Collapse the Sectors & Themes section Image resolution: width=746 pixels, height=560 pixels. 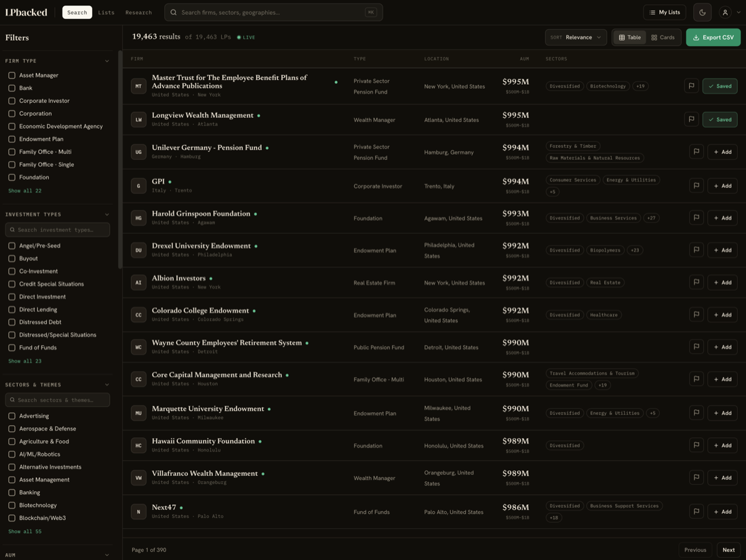coord(106,384)
